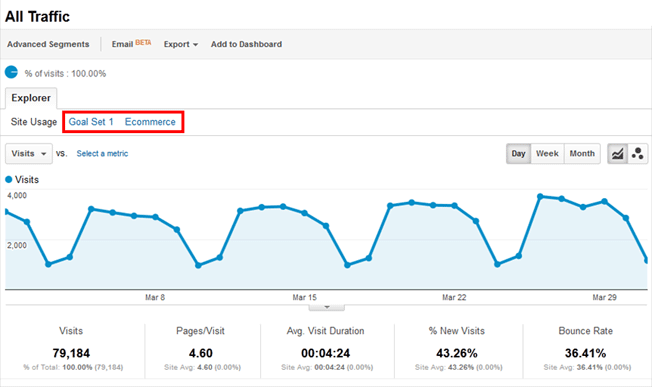Screen dimensions: 652x387
Task: Set graph interval to Day
Action: (518, 154)
